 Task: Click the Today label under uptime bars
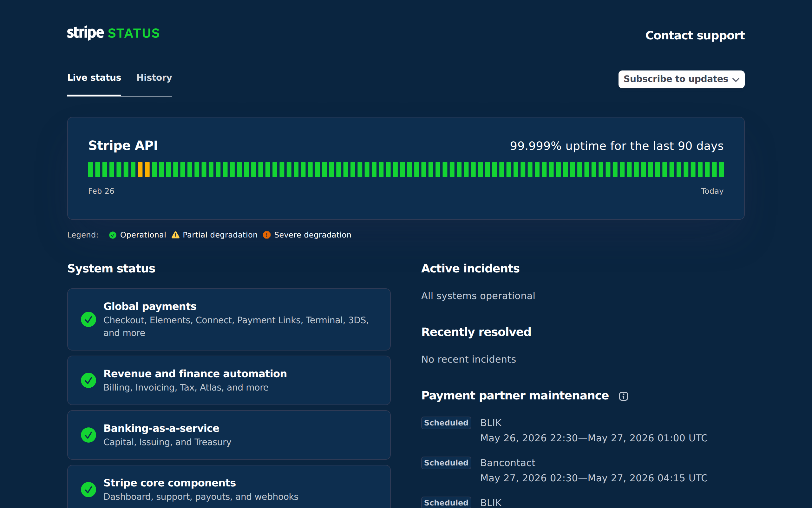point(712,191)
